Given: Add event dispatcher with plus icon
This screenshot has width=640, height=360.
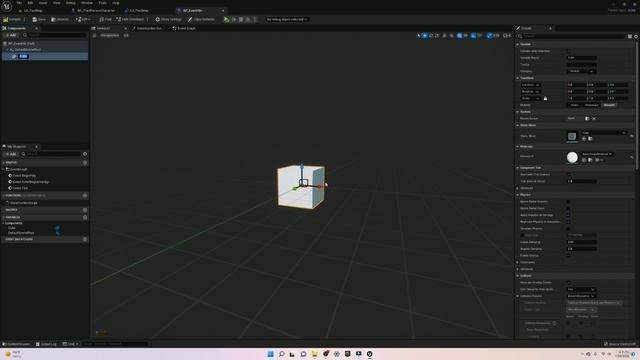Looking at the screenshot, I should pos(85,239).
